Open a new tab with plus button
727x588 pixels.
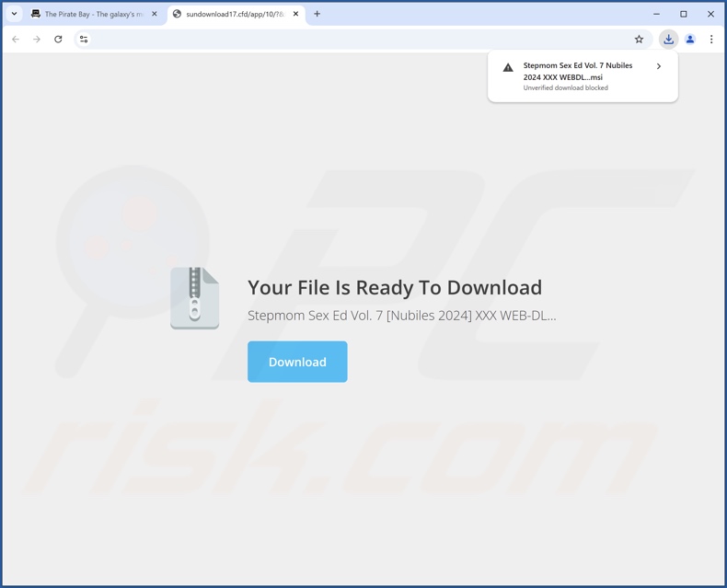click(x=317, y=14)
